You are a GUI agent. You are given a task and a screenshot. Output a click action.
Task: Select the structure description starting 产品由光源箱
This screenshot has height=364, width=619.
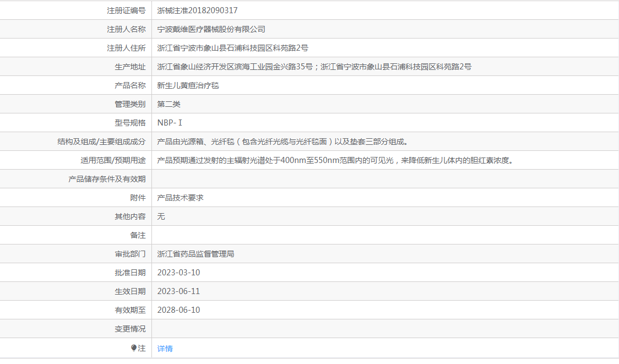[x=283, y=142]
